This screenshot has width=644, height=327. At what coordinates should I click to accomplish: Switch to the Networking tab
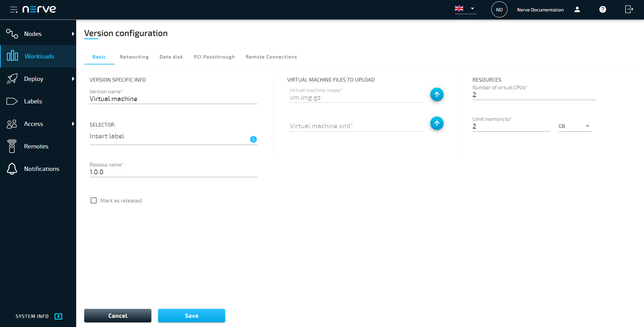coord(134,57)
